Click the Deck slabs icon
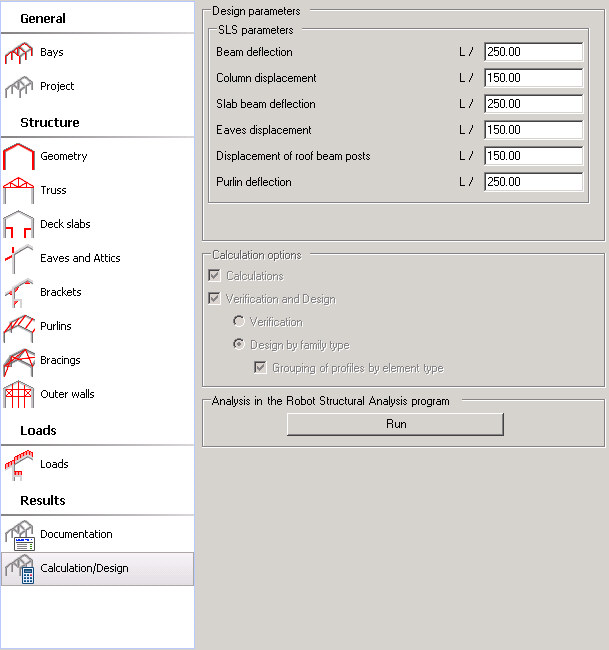 point(19,225)
